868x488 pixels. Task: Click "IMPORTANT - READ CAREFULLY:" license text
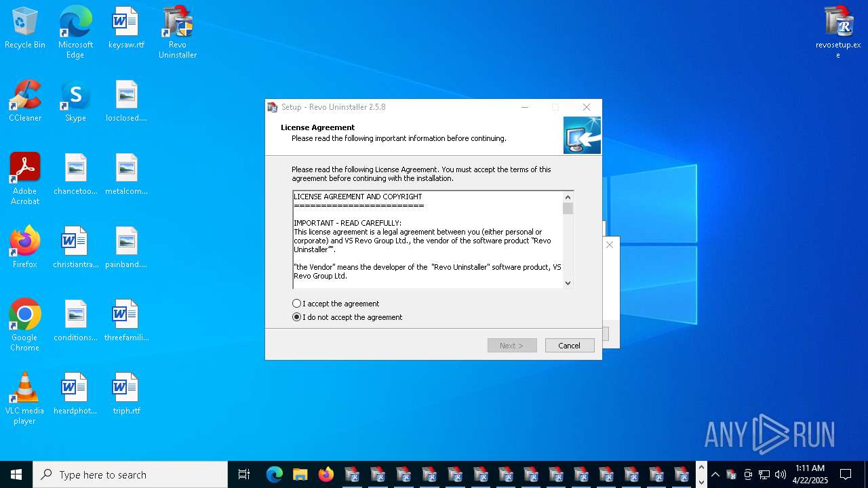348,223
